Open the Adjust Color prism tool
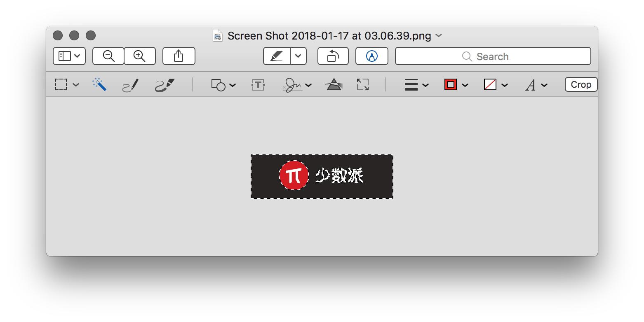Screen dimensions: 644x322 coord(334,85)
